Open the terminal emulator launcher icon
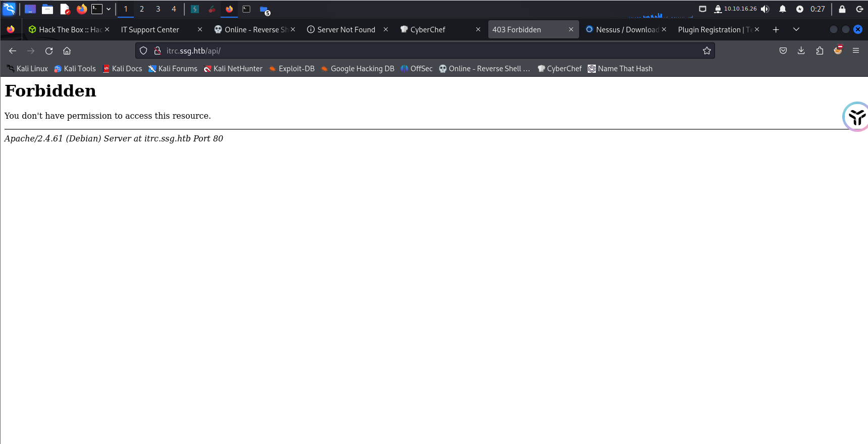Screen dimensions: 868x444 click(97, 9)
